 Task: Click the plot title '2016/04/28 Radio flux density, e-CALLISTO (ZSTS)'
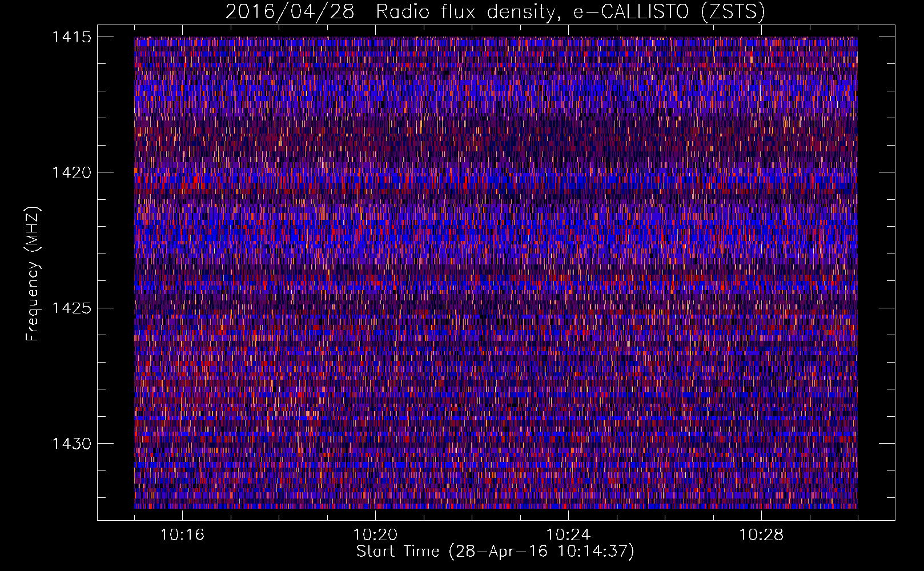tap(495, 12)
